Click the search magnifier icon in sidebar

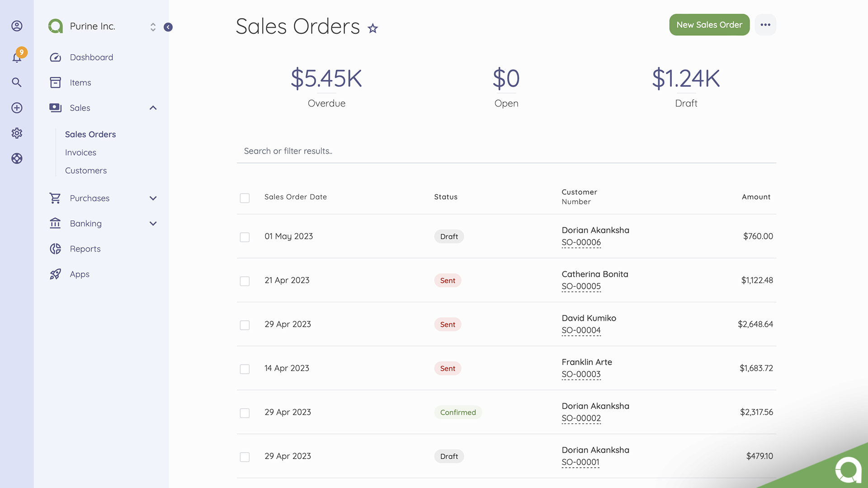[17, 82]
